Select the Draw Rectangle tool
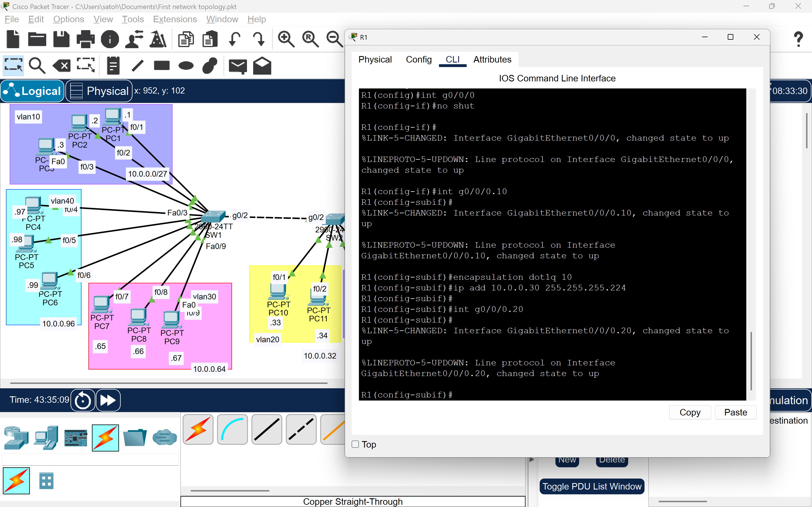 (x=161, y=65)
